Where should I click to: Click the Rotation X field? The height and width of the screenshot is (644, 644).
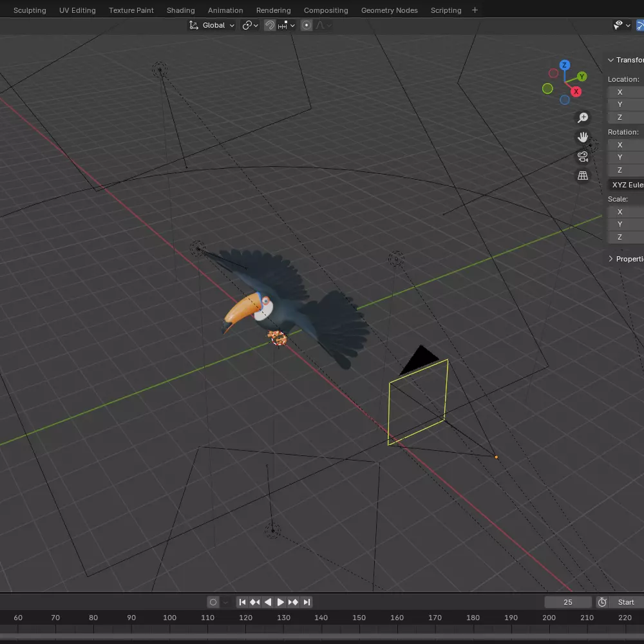tap(625, 144)
